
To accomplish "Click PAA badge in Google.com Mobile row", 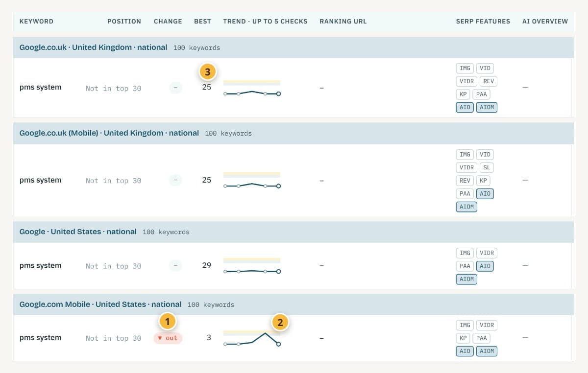I will click(481, 338).
